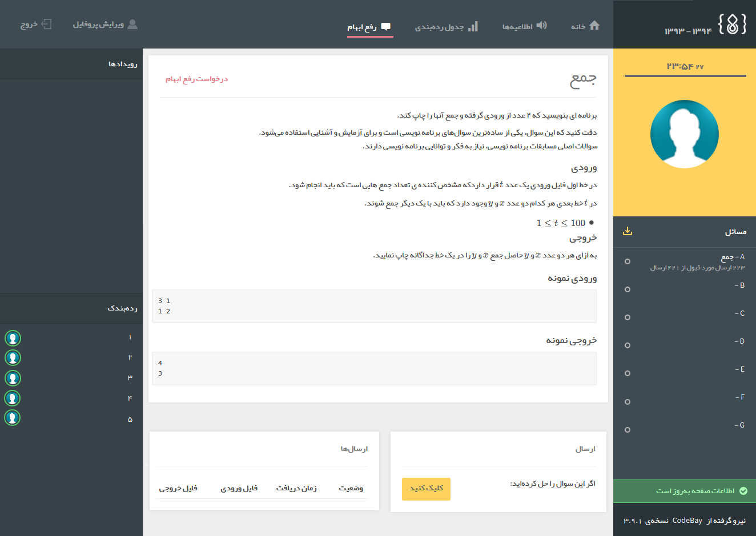The image size is (756, 536).
Task: Select the status circle for problem G
Action: [628, 430]
